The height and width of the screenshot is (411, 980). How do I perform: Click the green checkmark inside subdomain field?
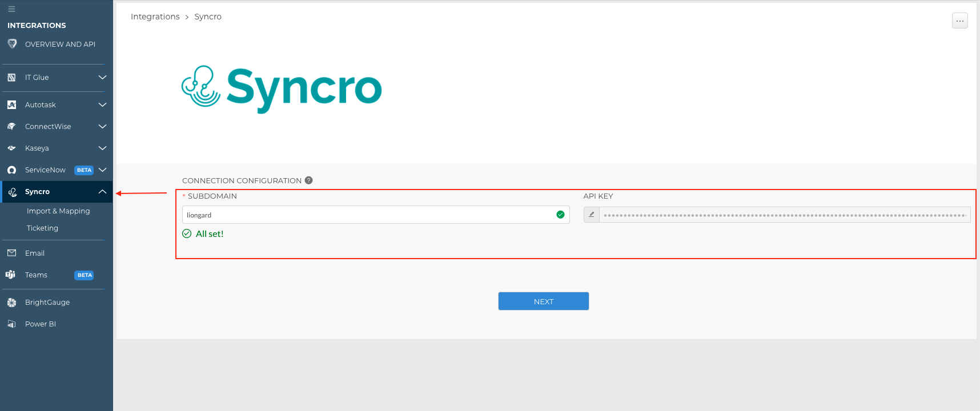[560, 215]
